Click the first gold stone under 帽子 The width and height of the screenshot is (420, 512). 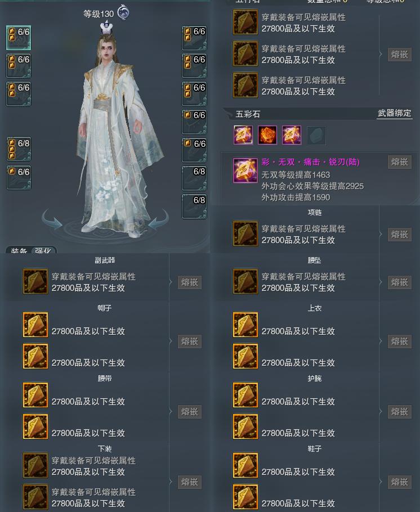pyautogui.click(x=35, y=325)
